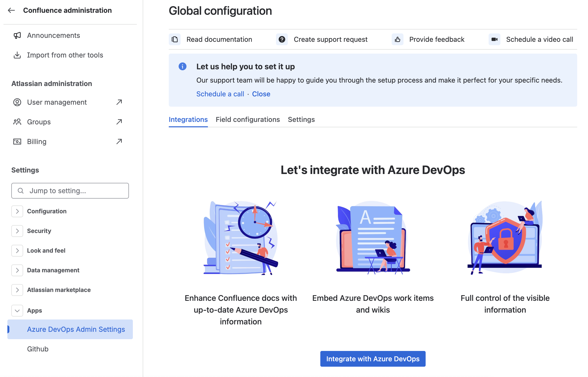The image size is (588, 377).
Task: Click the User management profile icon
Action: coord(17,102)
